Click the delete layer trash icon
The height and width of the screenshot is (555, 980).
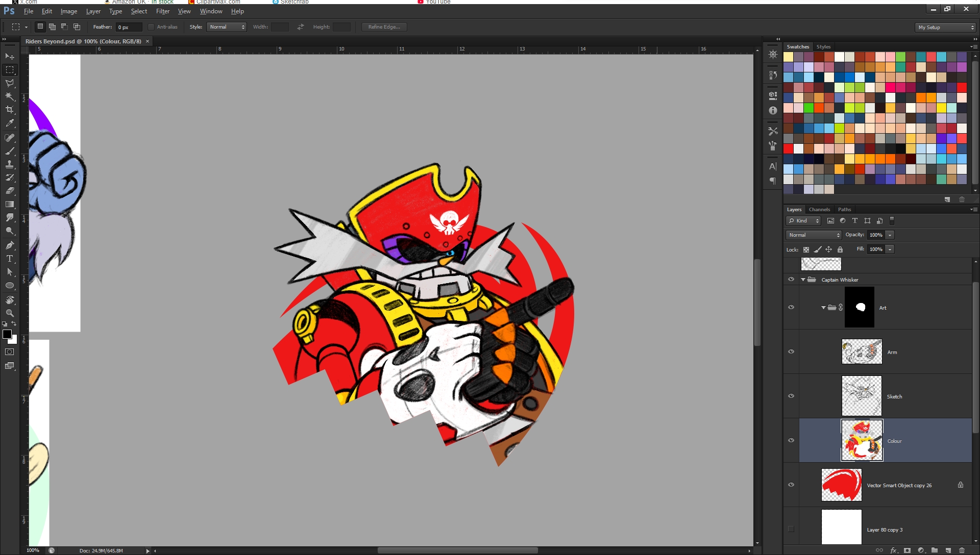962,550
